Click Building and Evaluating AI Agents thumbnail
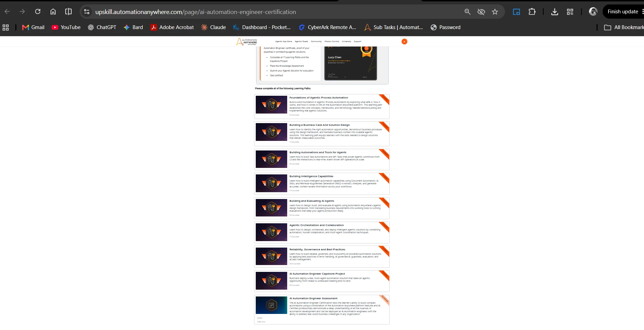The width and height of the screenshot is (644, 330). pos(271,208)
